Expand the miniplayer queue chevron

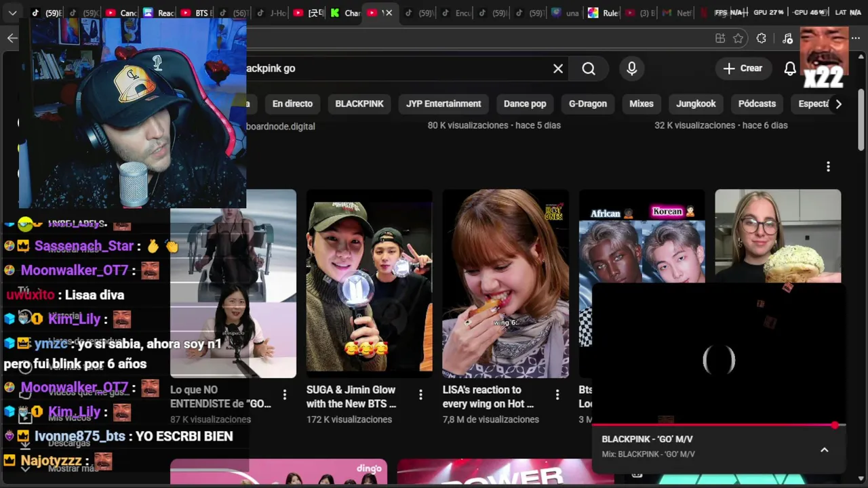[825, 450]
